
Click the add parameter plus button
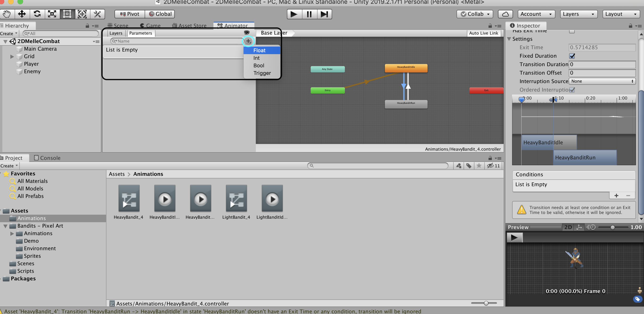[248, 41]
